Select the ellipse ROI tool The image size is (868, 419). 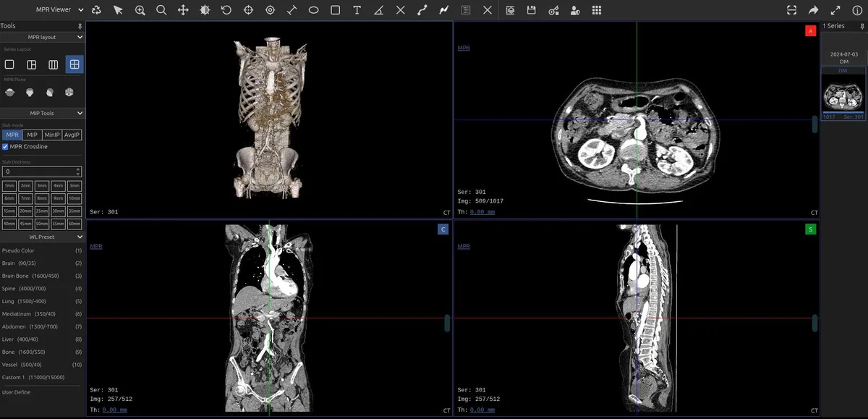(x=313, y=10)
